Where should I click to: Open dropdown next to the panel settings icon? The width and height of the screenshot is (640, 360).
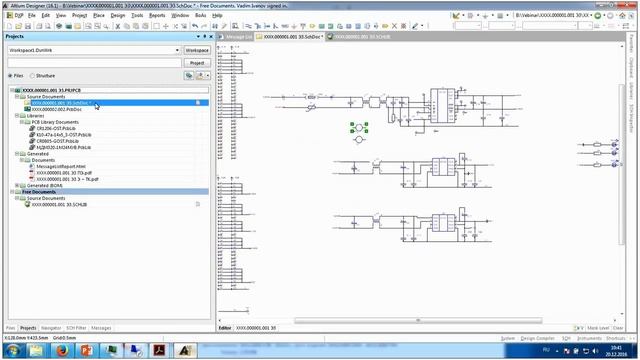[208, 76]
